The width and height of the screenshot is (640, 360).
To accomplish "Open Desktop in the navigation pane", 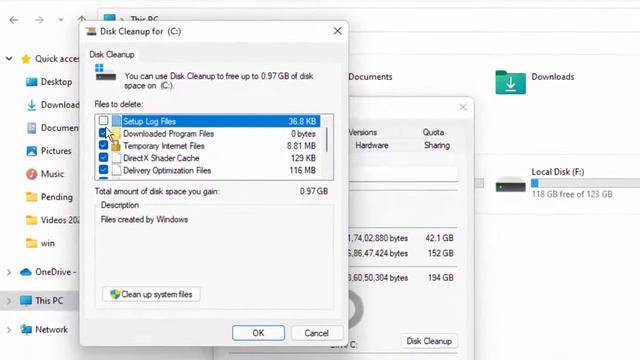I will [56, 82].
